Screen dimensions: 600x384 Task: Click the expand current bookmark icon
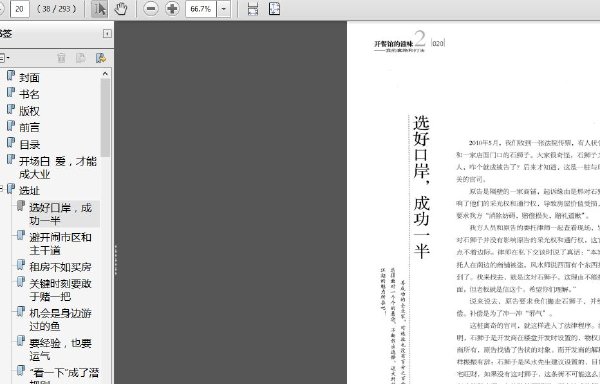click(101, 58)
